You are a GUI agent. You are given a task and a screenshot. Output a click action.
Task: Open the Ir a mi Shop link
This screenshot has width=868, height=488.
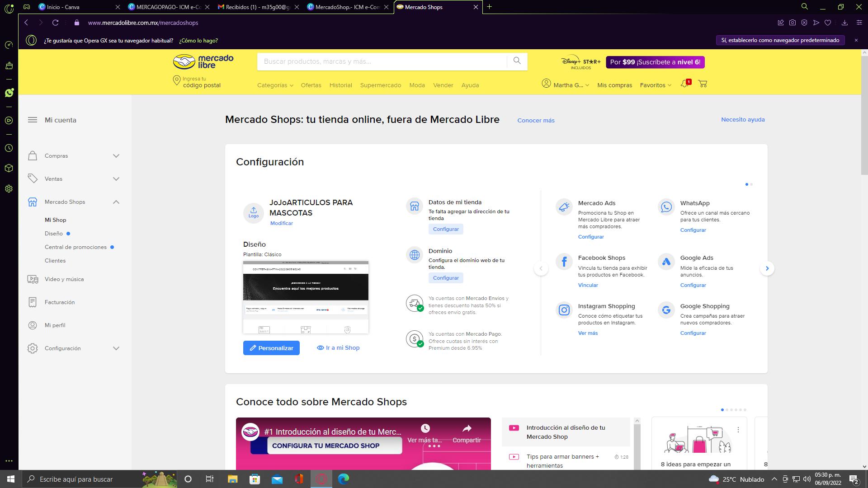click(x=338, y=348)
